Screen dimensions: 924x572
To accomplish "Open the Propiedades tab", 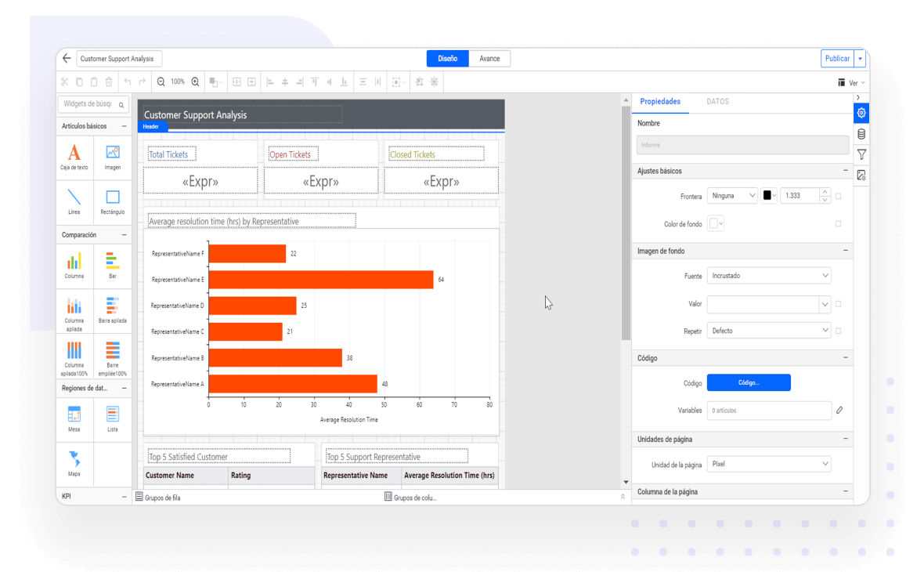I will coord(660,101).
